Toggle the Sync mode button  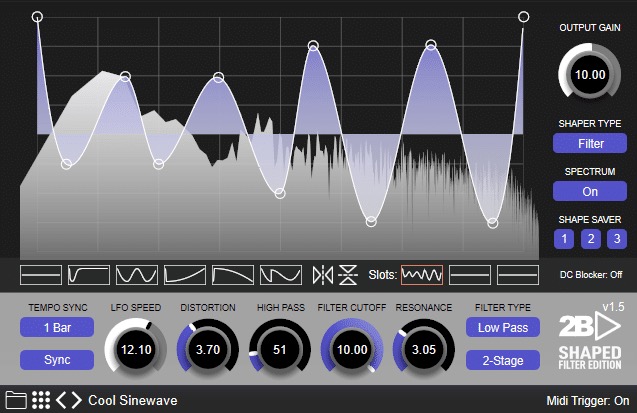pos(57,360)
